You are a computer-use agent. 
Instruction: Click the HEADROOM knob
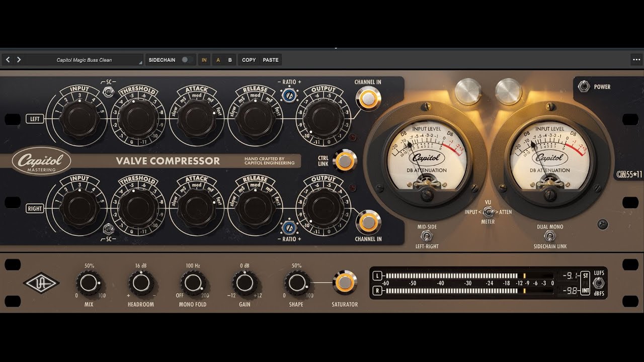141,284
